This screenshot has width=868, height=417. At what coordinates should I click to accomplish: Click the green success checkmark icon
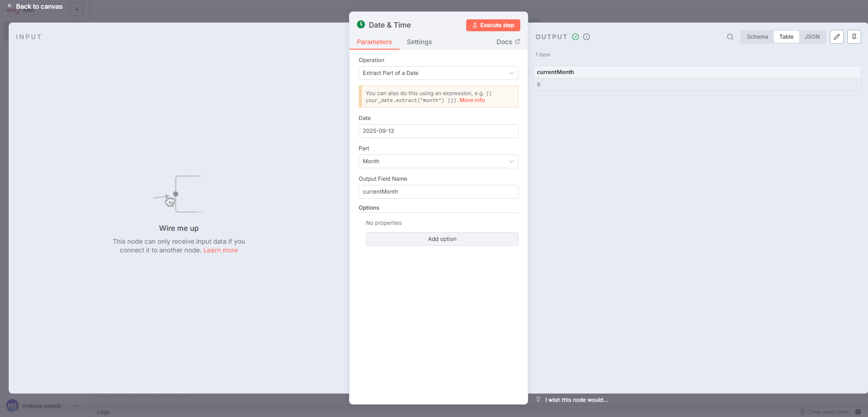pyautogui.click(x=575, y=37)
